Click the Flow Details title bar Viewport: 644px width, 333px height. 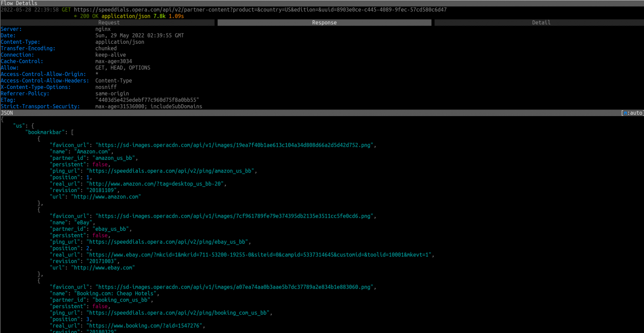tap(322, 3)
